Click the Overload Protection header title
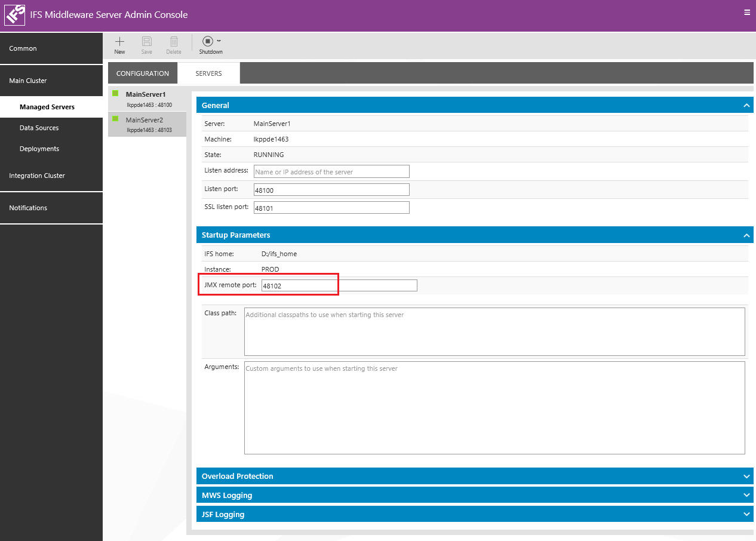This screenshot has width=756, height=541. tap(238, 476)
